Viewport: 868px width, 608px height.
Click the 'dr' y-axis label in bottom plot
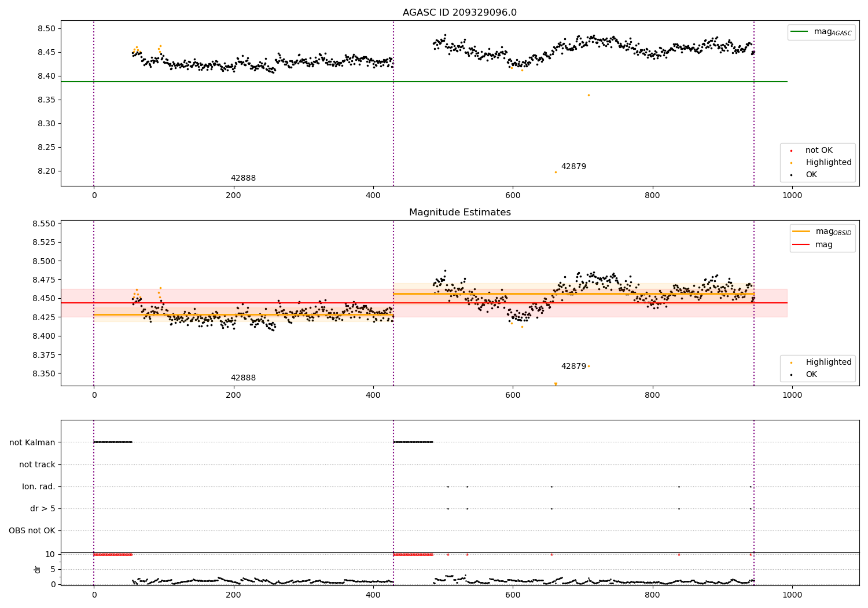tap(38, 569)
